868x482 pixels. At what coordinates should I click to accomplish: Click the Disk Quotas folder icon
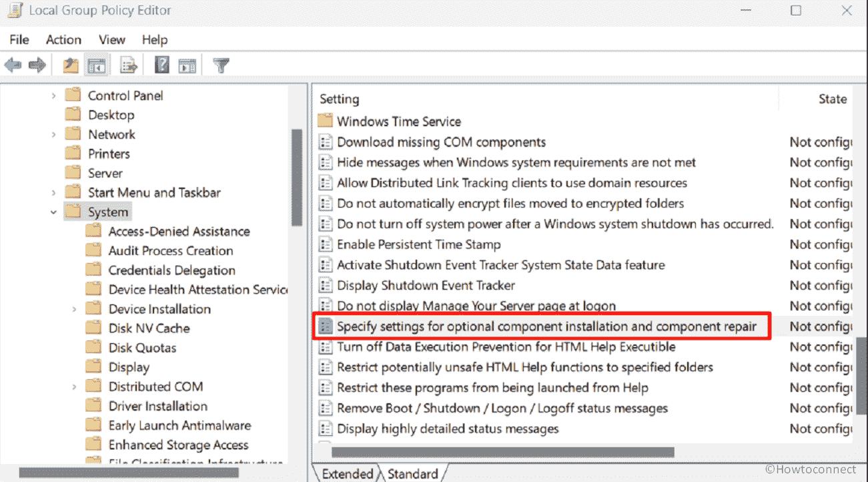click(93, 348)
